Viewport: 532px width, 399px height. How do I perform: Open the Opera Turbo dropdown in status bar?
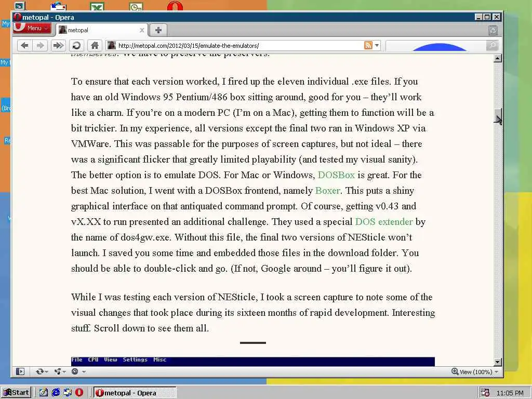pos(78,371)
